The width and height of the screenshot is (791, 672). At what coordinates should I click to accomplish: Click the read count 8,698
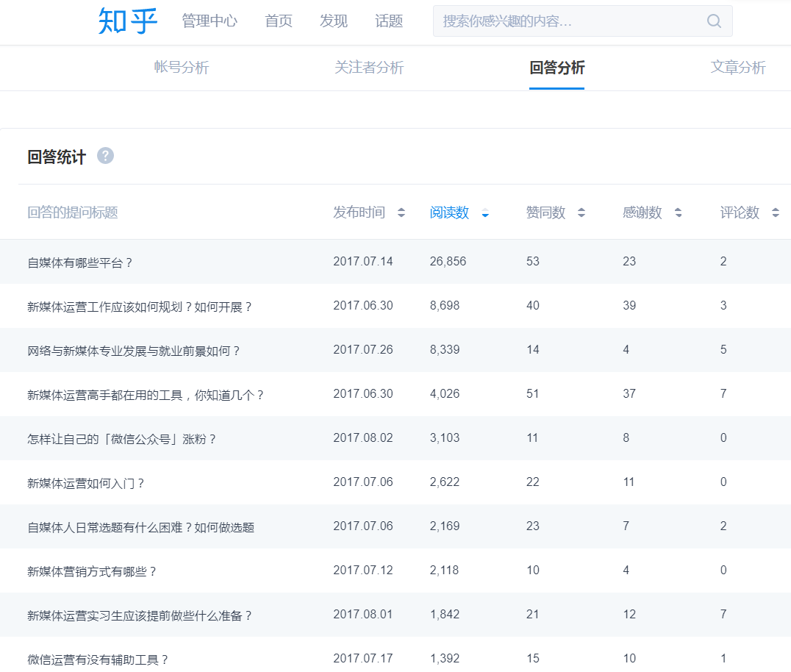pyautogui.click(x=445, y=306)
